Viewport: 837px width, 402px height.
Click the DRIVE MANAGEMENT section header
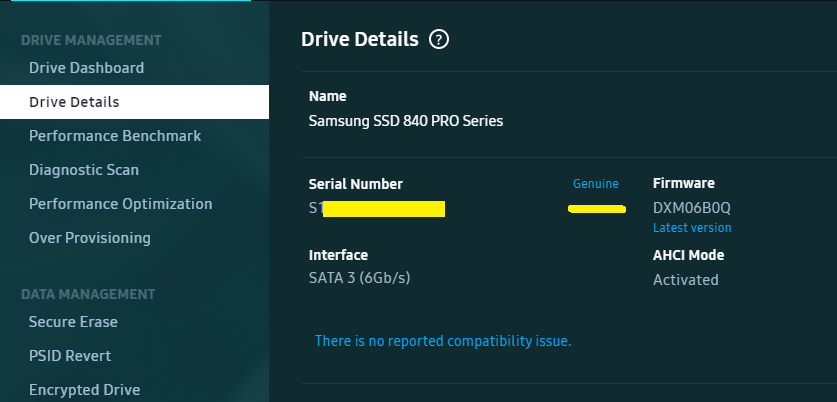91,41
